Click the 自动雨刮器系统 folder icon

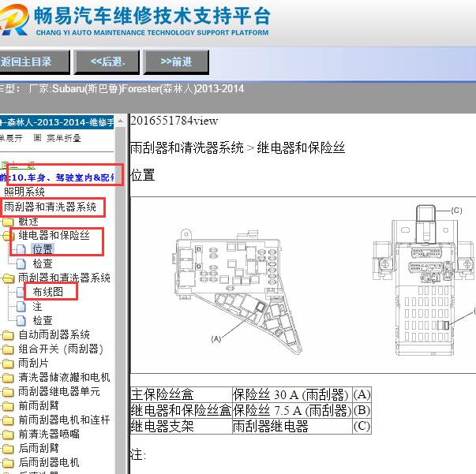8,335
